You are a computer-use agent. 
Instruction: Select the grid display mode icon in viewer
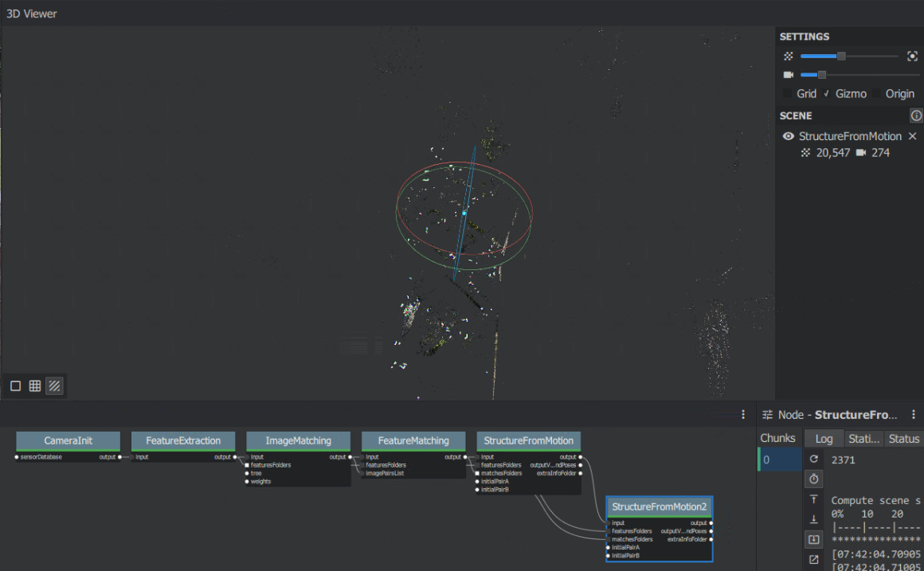pyautogui.click(x=34, y=385)
